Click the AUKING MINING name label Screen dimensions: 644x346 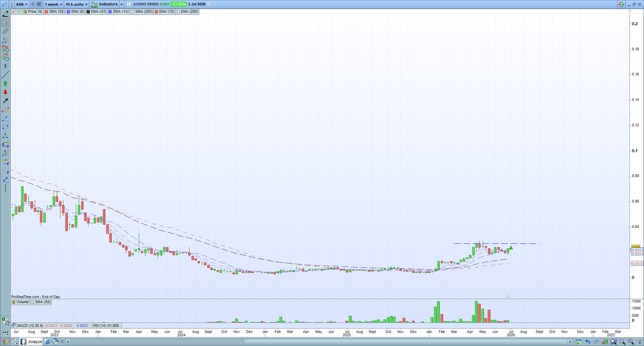coord(145,4)
